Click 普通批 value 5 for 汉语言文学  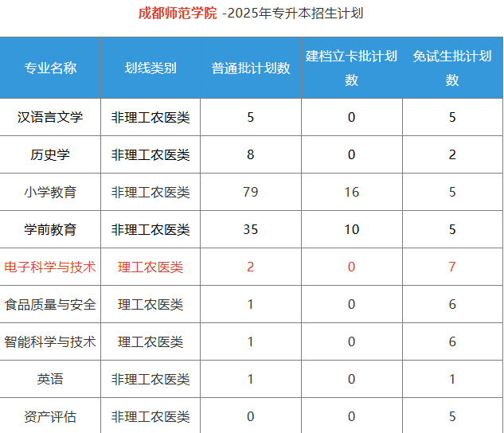pyautogui.click(x=251, y=117)
